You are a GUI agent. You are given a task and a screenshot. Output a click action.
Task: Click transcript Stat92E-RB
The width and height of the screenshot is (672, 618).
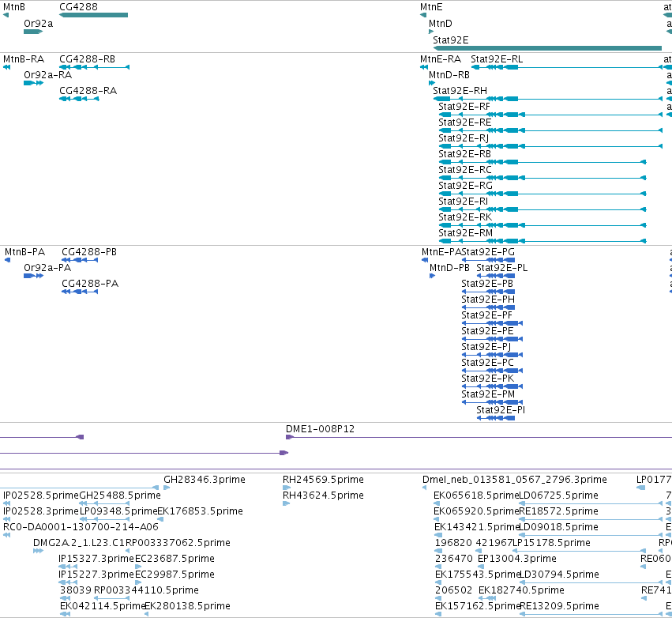point(464,154)
